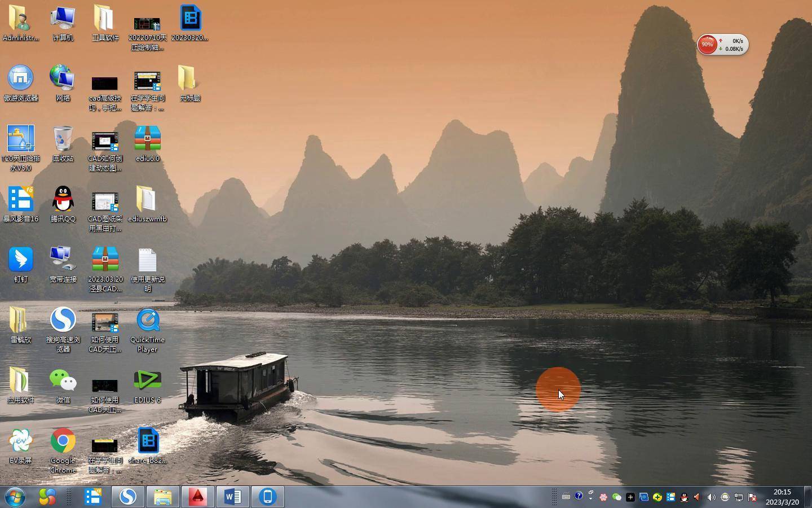Click the red speaker tray icon
This screenshot has width=812, height=508.
coord(698,497)
